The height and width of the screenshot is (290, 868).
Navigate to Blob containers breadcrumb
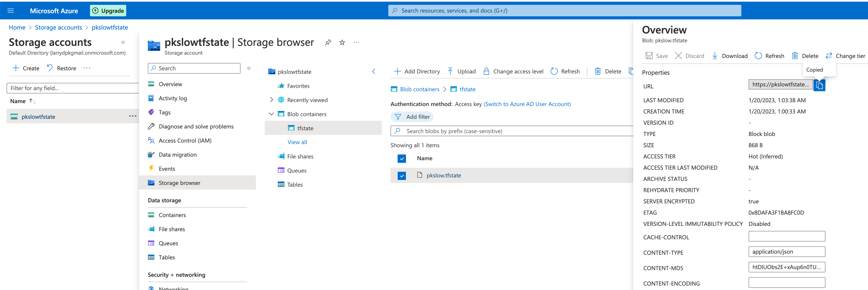(419, 89)
